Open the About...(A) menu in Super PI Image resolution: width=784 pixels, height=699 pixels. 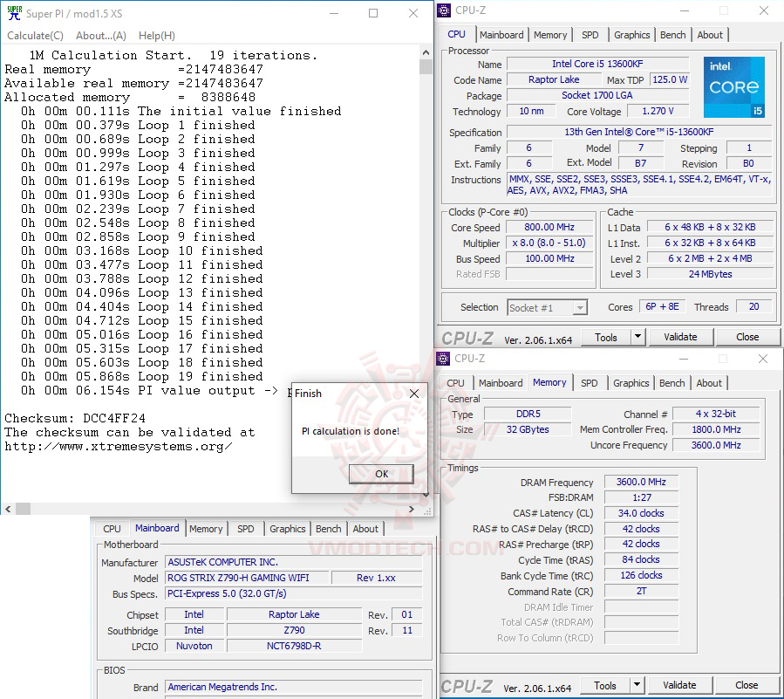(x=101, y=36)
